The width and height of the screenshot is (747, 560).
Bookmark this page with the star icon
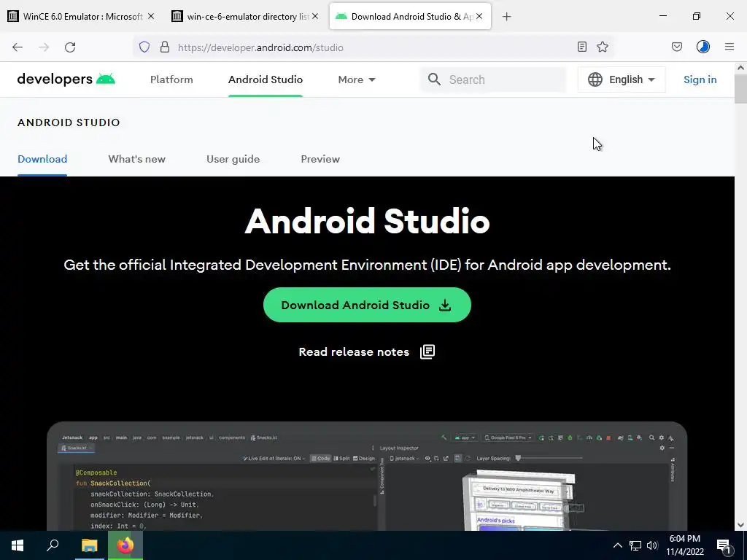(603, 47)
